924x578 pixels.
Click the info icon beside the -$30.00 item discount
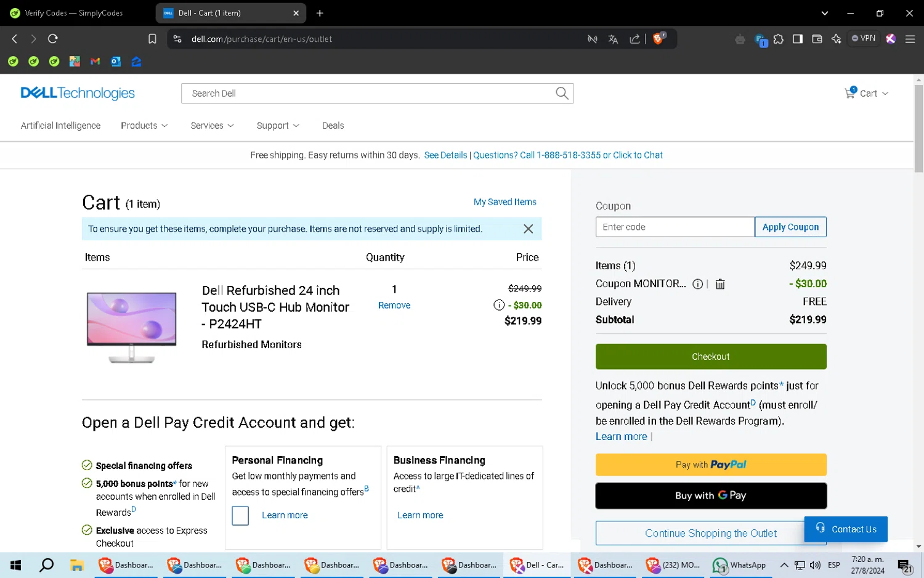pyautogui.click(x=499, y=305)
